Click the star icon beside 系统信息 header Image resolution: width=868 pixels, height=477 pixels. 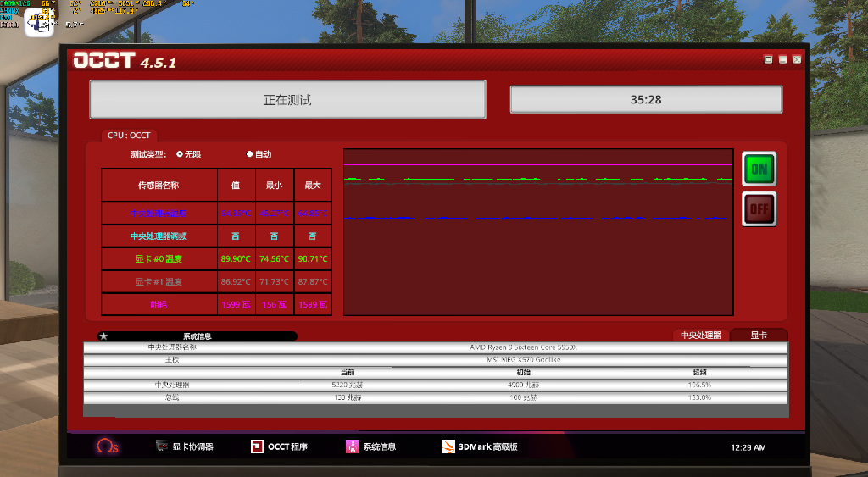[103, 336]
